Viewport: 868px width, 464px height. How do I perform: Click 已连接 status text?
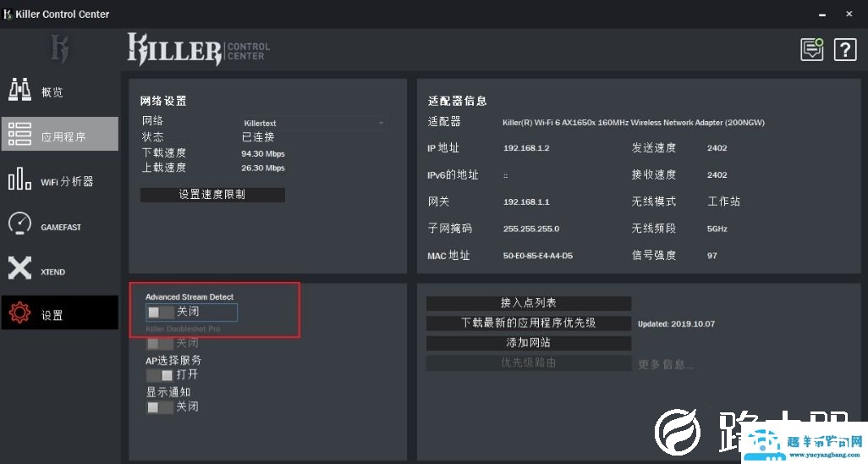tap(258, 137)
